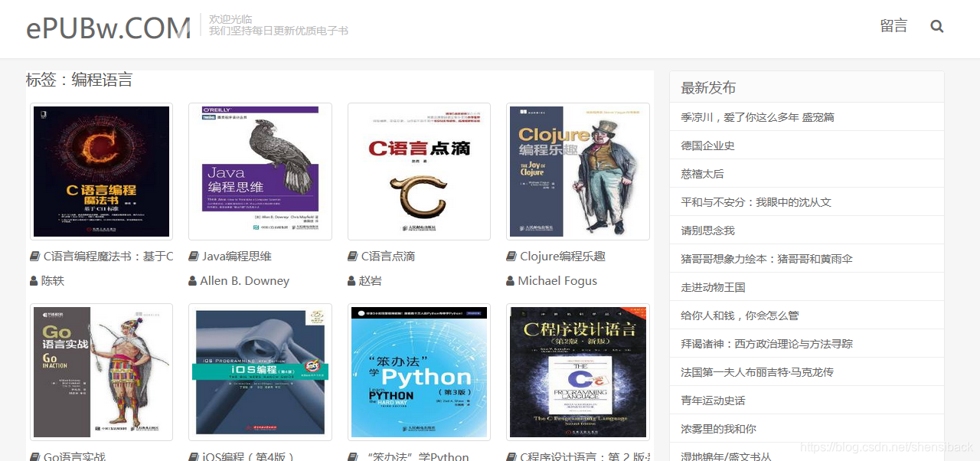The height and width of the screenshot is (461, 980).
Task: Click the book icon before C语言编程魔法书
Action: (34, 256)
